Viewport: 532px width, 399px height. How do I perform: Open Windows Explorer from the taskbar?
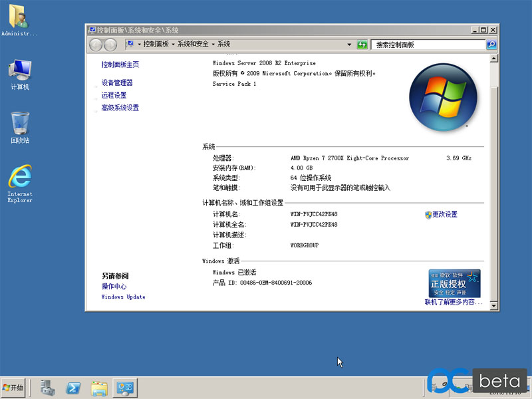99,388
